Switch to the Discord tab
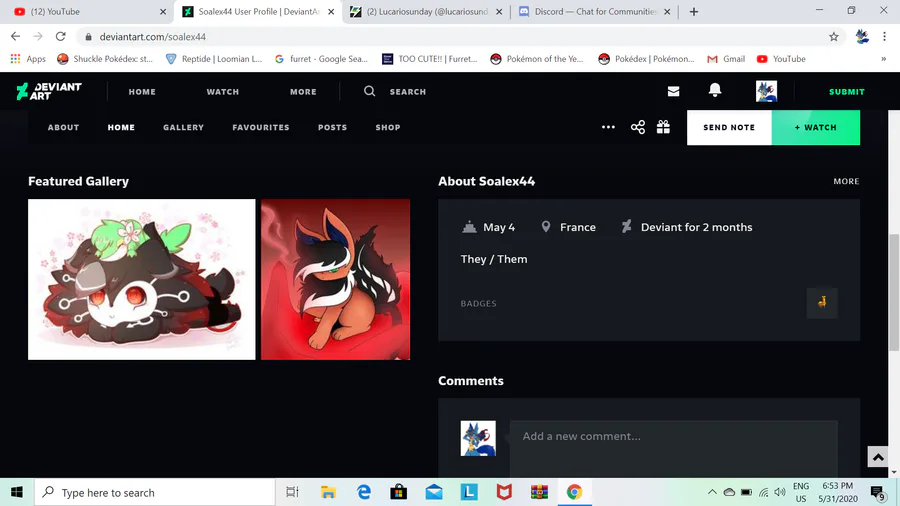Viewport: 900px width, 506px height. click(594, 11)
